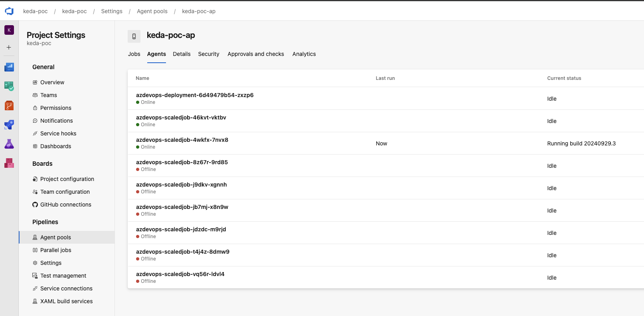Click the keda-poc-ap breadcrumb link
The height and width of the screenshot is (316, 644).
tap(199, 11)
